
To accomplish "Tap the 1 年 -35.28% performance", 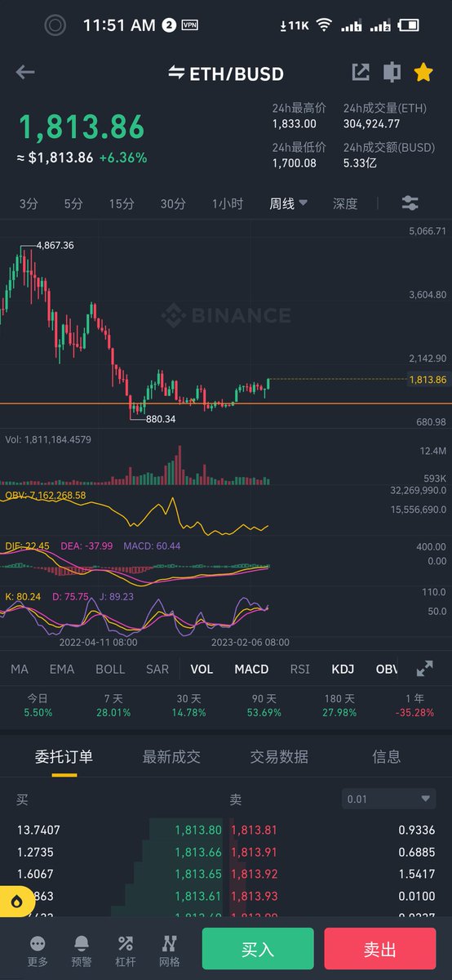I will (x=414, y=706).
